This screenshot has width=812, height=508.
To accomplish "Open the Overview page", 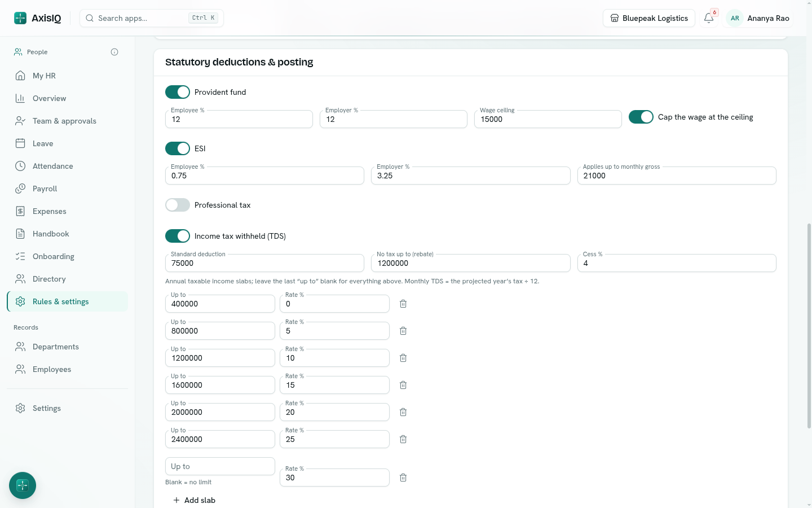I will [67, 98].
